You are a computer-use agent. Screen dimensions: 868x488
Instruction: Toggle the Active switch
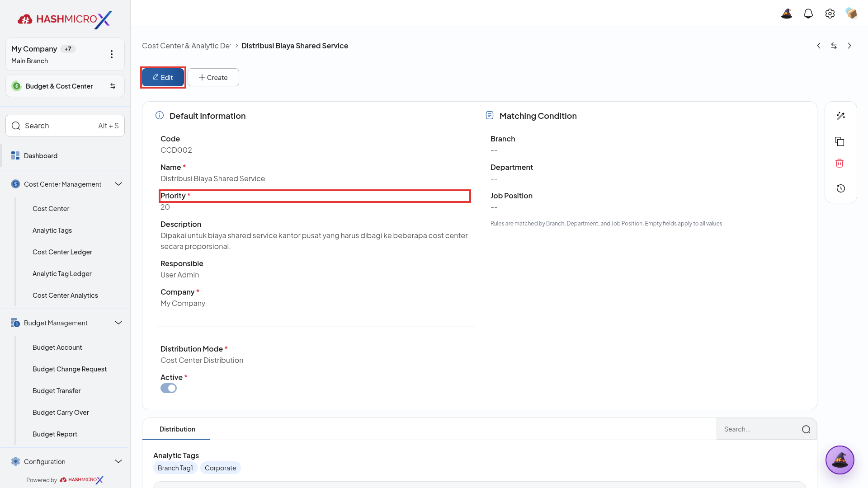[x=169, y=388]
